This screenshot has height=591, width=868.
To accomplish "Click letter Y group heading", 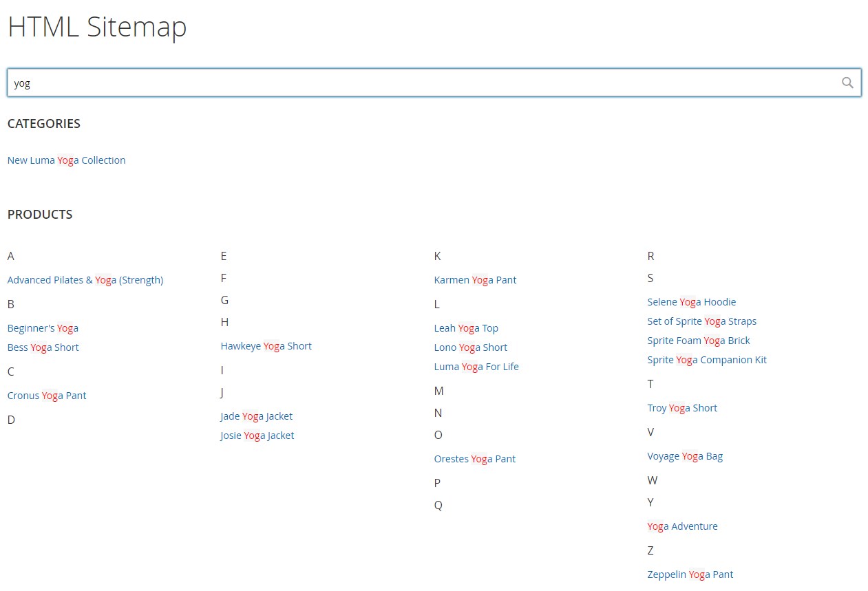I will 650,502.
